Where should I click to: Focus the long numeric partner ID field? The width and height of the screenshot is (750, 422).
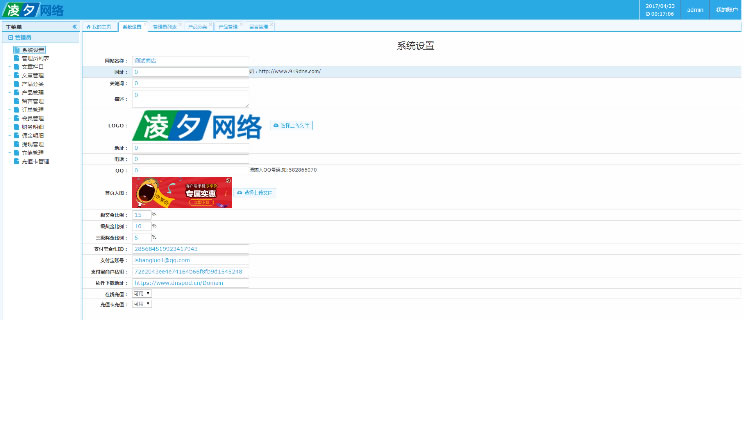[x=190, y=249]
